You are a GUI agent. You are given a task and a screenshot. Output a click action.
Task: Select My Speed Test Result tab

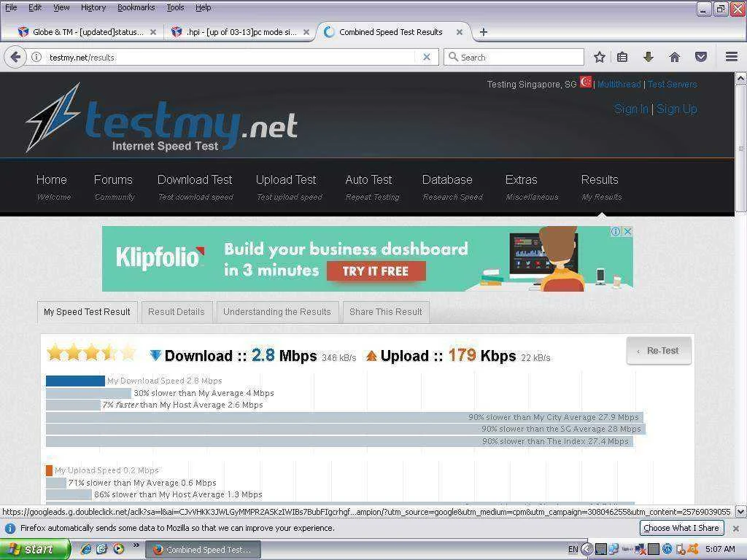point(88,312)
